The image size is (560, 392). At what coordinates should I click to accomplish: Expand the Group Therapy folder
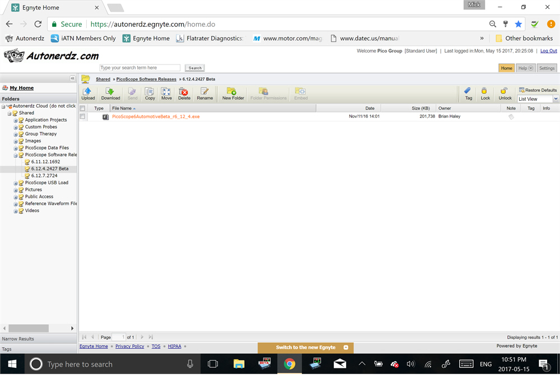(15, 134)
